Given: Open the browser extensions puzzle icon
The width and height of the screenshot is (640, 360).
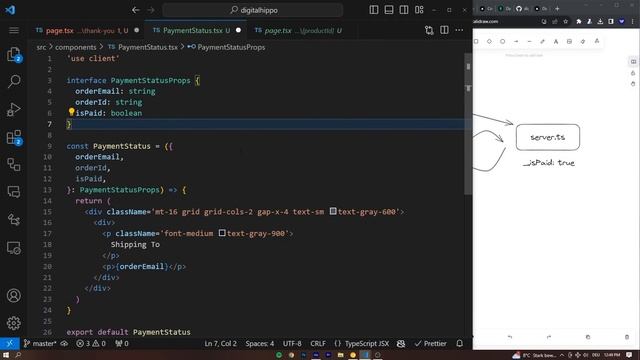Looking at the screenshot, I should click(x=579, y=21).
